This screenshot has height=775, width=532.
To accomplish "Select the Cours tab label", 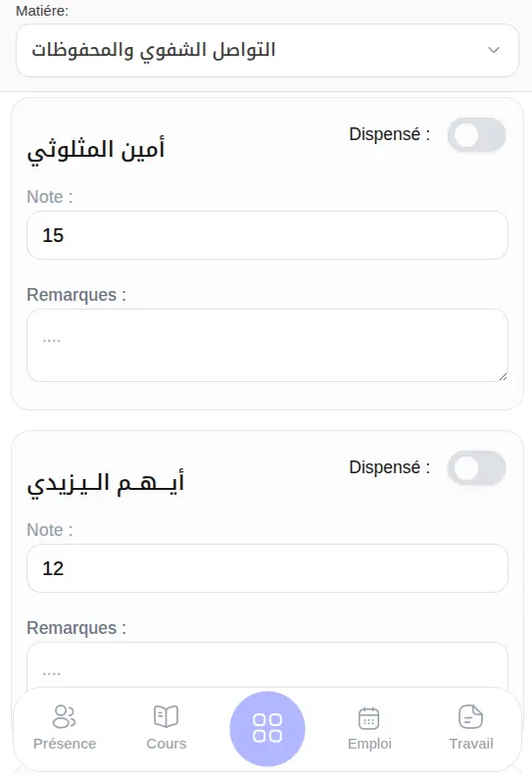I will [x=167, y=744].
